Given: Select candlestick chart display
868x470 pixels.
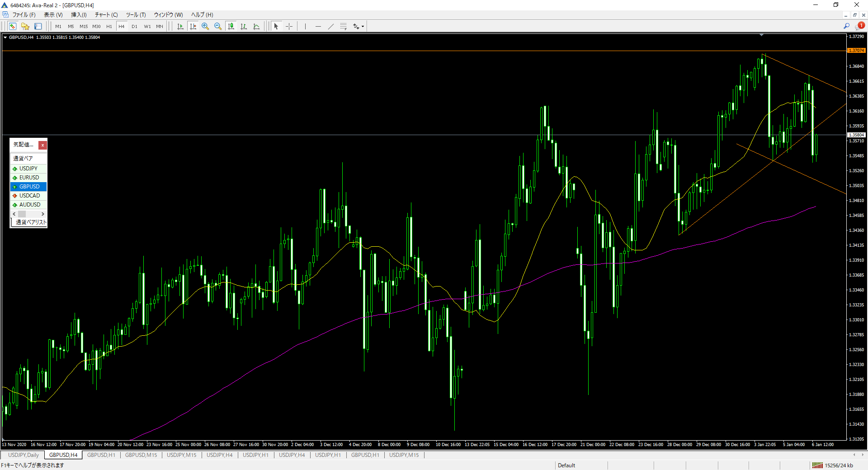Looking at the screenshot, I should point(231,26).
